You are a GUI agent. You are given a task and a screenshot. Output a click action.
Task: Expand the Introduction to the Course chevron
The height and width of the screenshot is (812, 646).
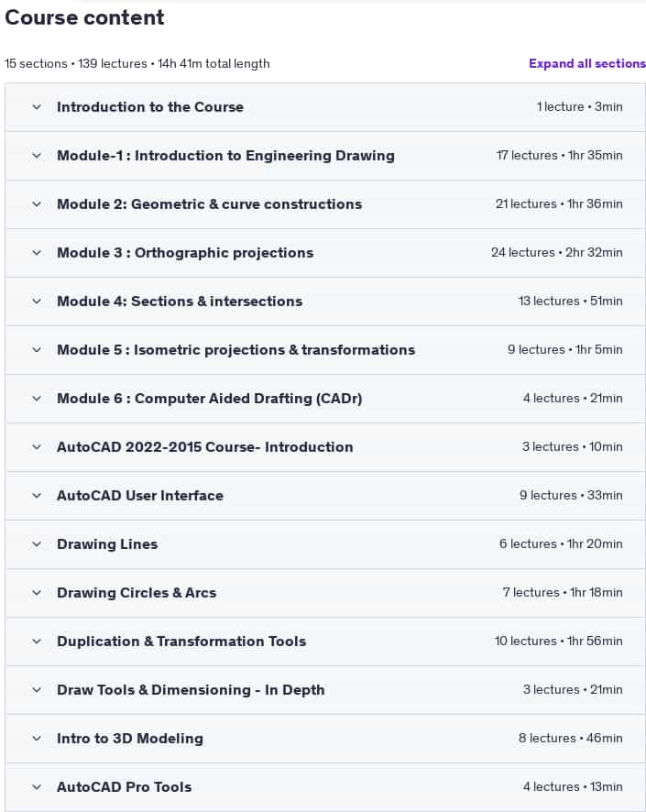click(37, 107)
